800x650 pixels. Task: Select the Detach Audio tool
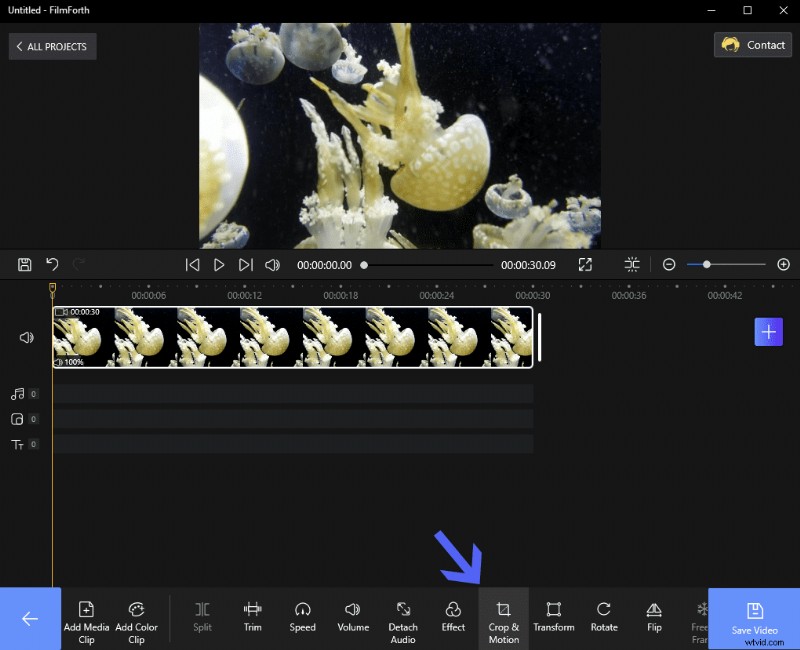click(403, 618)
